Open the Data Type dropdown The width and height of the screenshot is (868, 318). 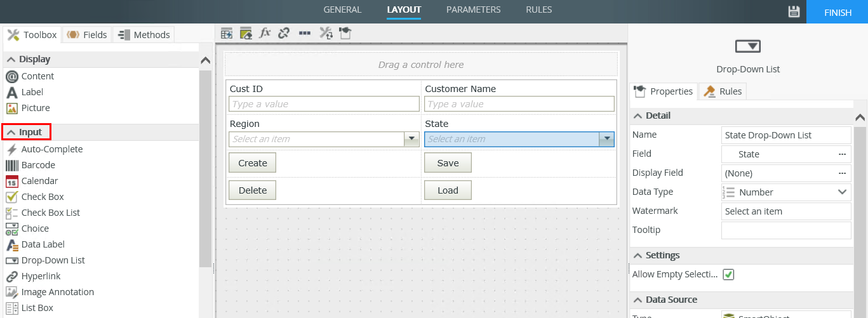[x=842, y=192]
